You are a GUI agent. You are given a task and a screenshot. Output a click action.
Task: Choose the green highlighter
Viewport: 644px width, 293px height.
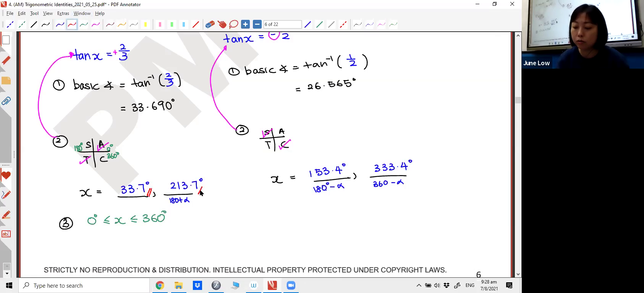[x=172, y=24]
